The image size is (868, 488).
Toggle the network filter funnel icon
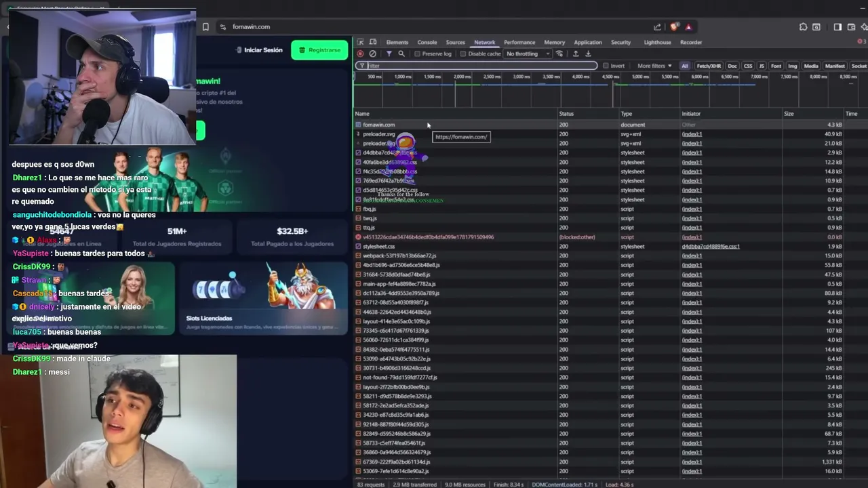(389, 54)
